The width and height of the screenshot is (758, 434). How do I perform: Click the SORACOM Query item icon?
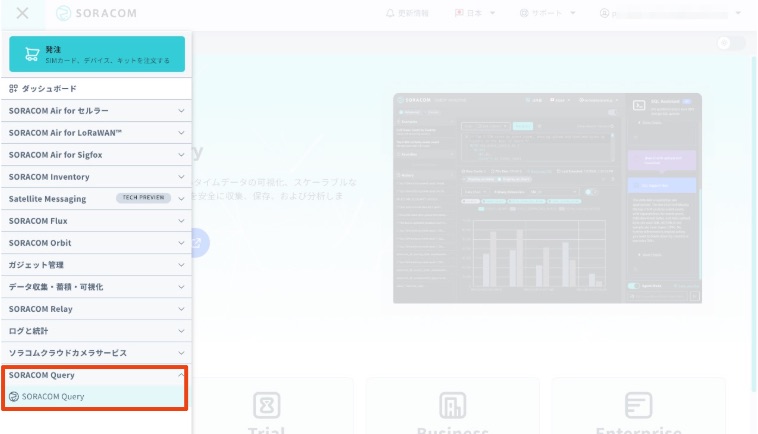coord(14,396)
